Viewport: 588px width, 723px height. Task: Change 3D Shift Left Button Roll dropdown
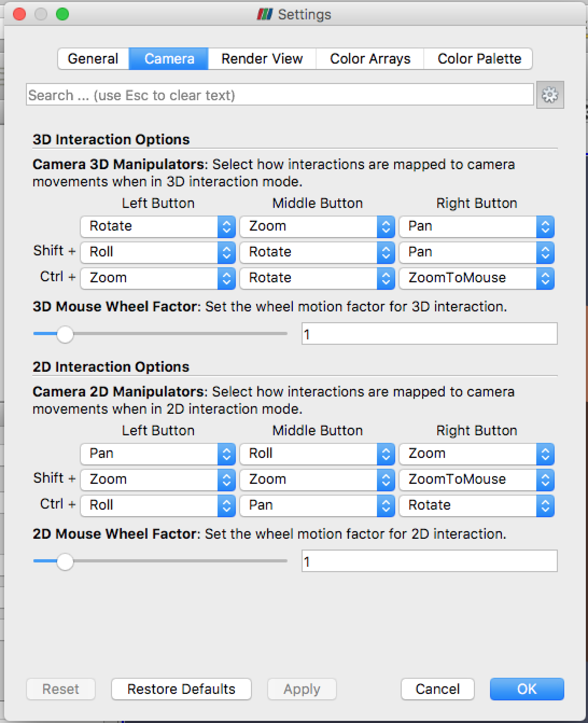pyautogui.click(x=157, y=252)
